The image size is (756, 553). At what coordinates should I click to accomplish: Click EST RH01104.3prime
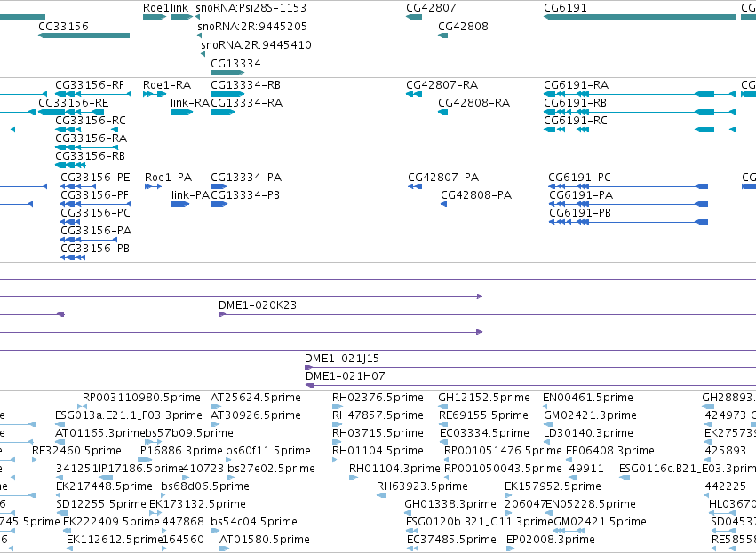(394, 469)
